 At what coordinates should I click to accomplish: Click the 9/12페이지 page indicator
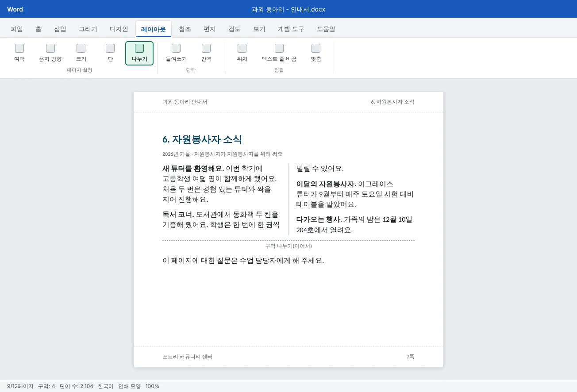[20, 386]
